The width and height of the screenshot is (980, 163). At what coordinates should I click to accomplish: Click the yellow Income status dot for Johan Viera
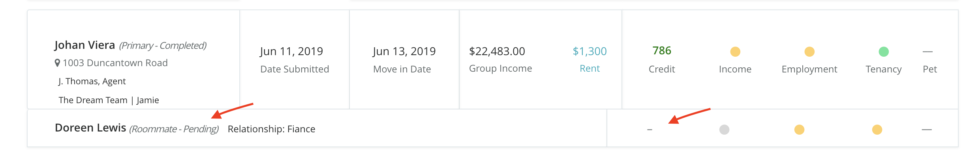pos(735,52)
